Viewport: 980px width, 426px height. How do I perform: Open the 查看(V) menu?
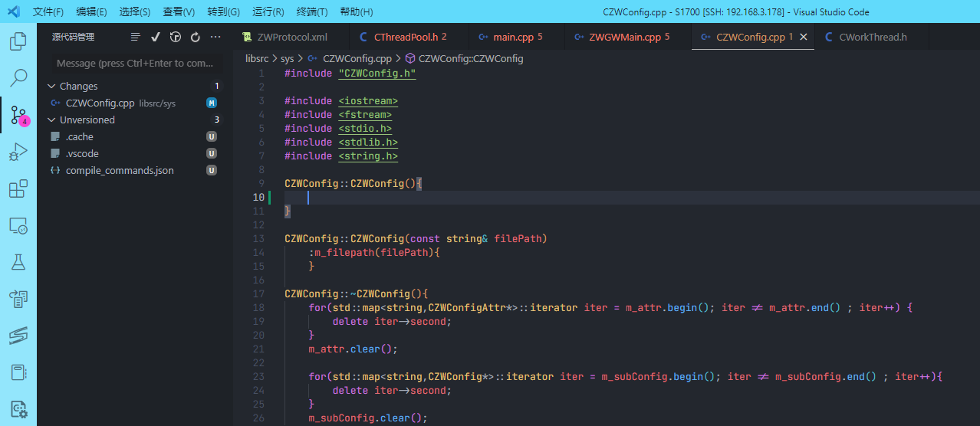tap(179, 11)
